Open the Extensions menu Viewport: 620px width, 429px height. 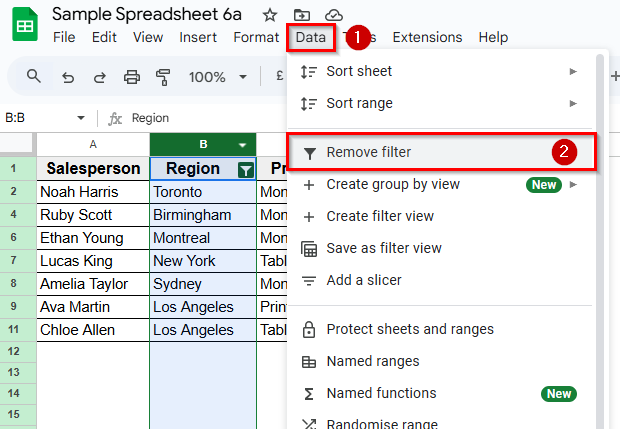coord(427,37)
